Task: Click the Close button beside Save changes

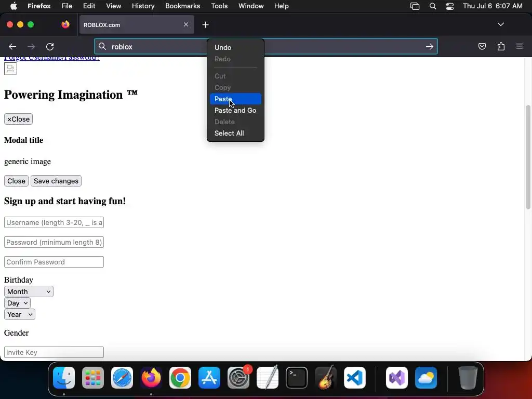Action: tap(16, 181)
